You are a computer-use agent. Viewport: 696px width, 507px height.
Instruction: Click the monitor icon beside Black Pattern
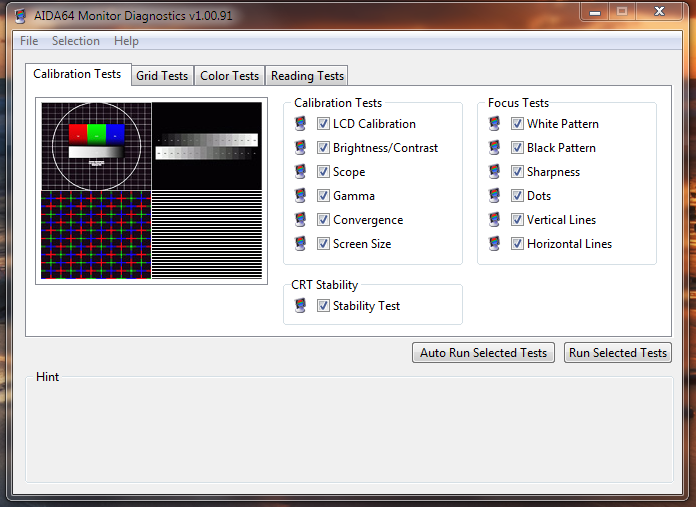point(494,147)
